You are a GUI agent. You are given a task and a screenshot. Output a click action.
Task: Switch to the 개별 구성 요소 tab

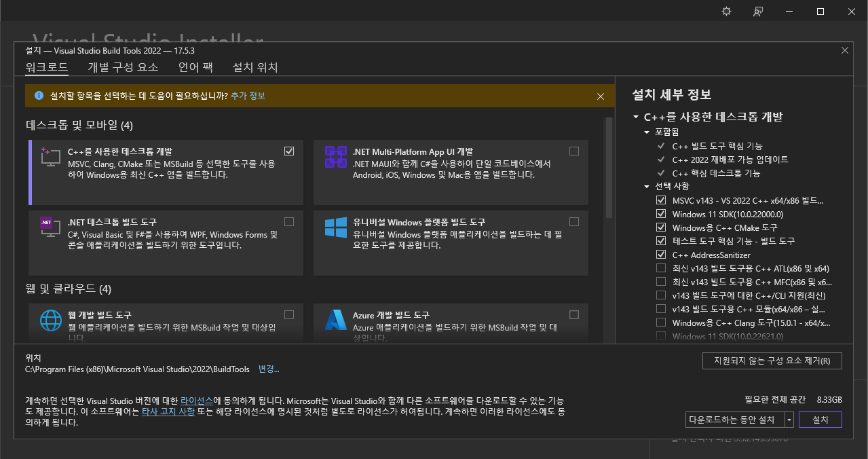[x=123, y=67]
